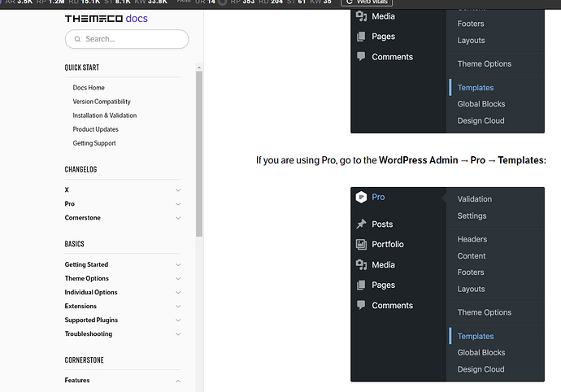This screenshot has height=392, width=561.
Task: Click the search magnifier icon
Action: click(77, 39)
